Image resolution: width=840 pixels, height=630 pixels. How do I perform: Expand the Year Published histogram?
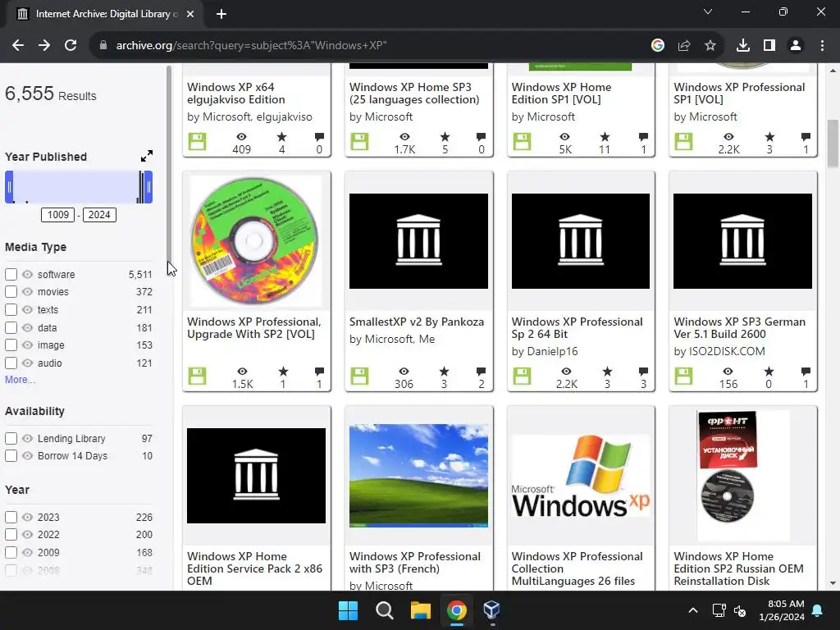coord(146,156)
